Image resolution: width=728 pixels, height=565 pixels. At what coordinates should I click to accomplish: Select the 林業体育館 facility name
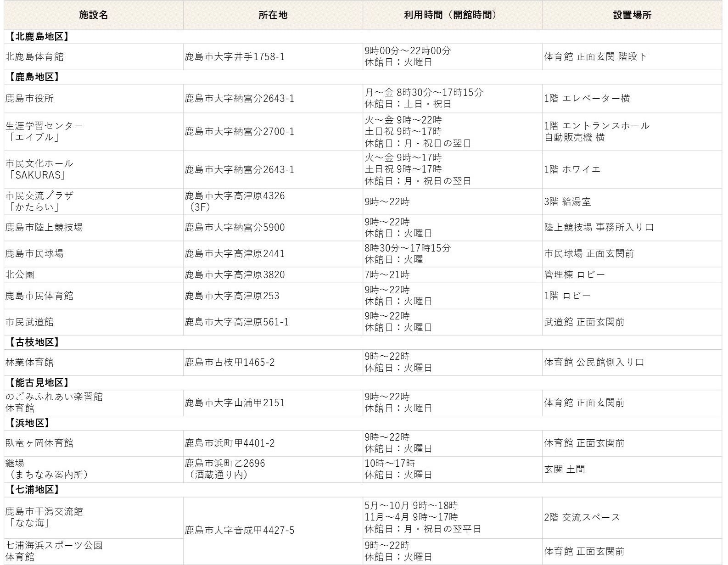click(x=29, y=362)
